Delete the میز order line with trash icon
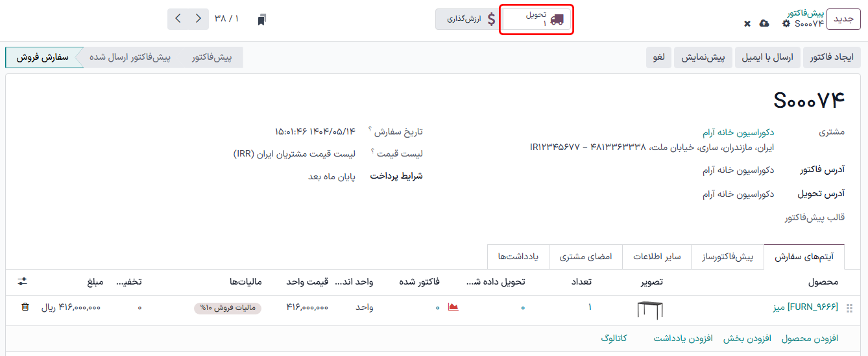Screen dimensions: 868x356 click(x=25, y=307)
